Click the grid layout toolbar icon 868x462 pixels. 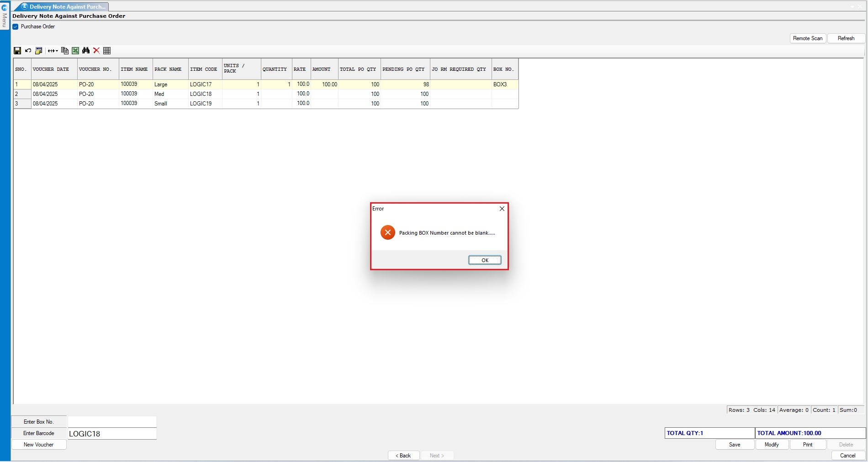click(x=107, y=51)
